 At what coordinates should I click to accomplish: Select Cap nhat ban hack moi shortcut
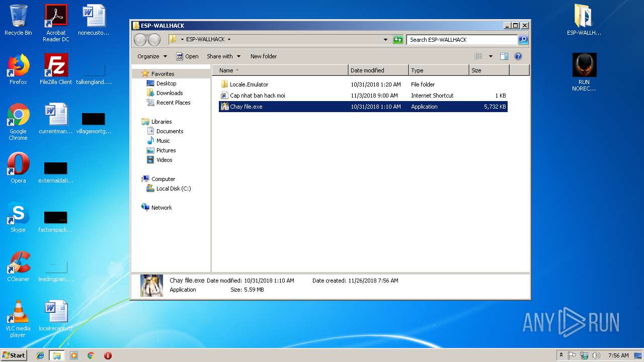(257, 96)
